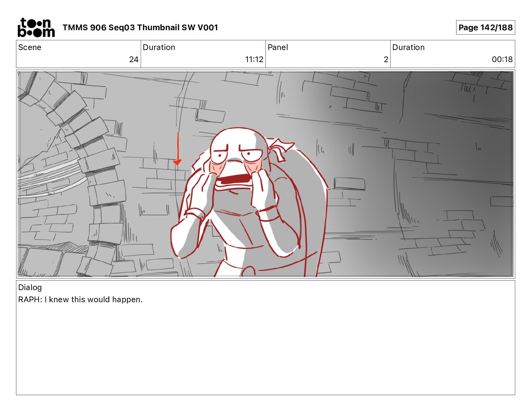
Task: Select scene number '24'
Action: pyautogui.click(x=134, y=59)
